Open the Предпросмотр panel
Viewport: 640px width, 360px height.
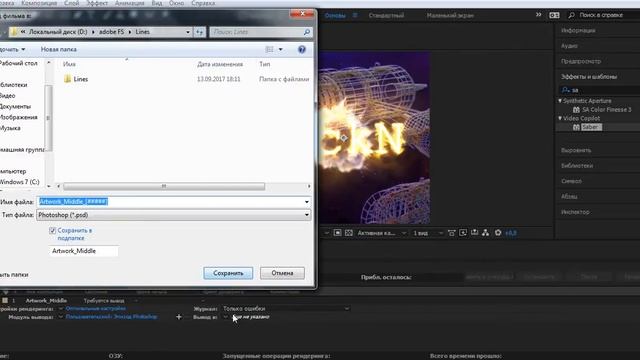pos(581,61)
